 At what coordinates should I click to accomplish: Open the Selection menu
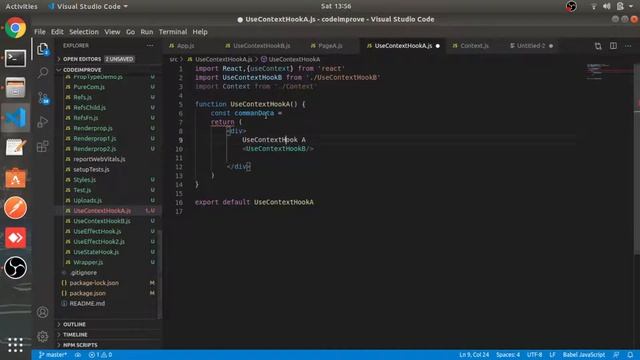[x=84, y=32]
